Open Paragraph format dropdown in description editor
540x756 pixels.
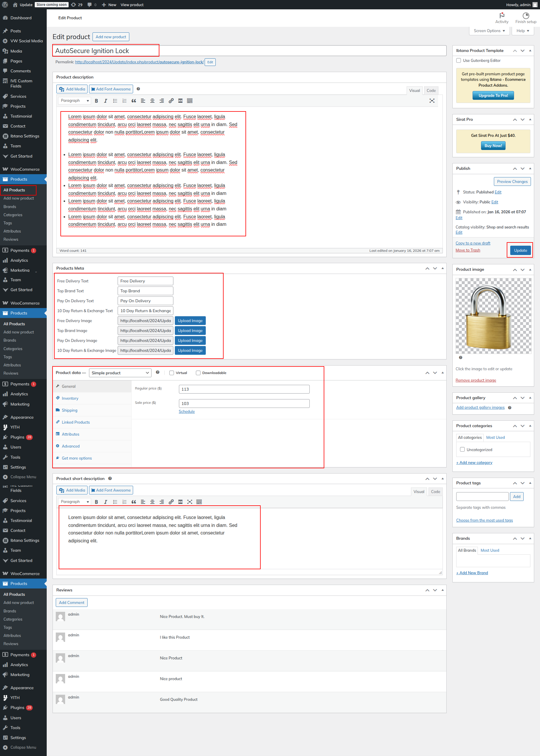click(x=74, y=101)
